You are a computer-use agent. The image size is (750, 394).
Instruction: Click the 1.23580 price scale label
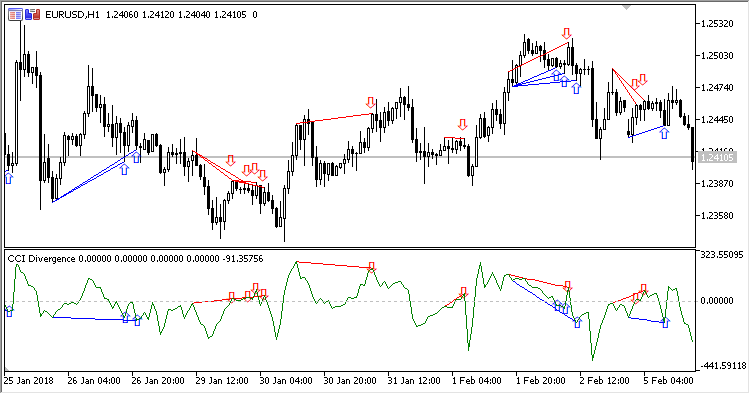717,216
